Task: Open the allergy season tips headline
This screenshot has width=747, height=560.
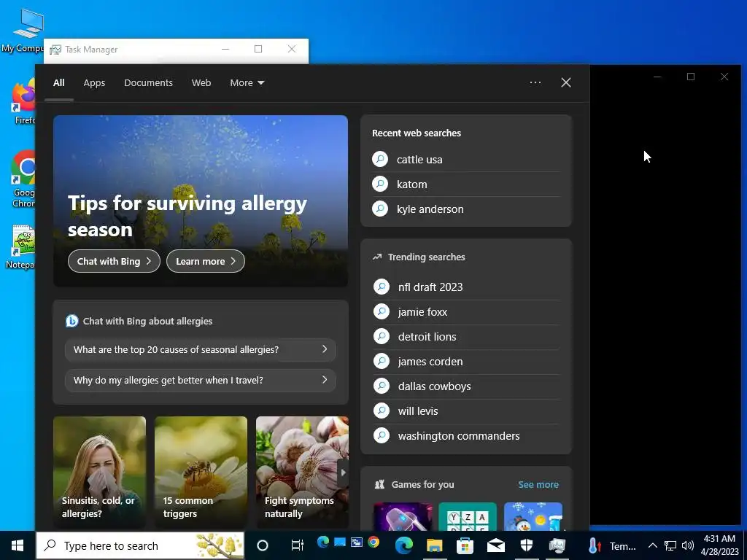Action: pos(187,216)
